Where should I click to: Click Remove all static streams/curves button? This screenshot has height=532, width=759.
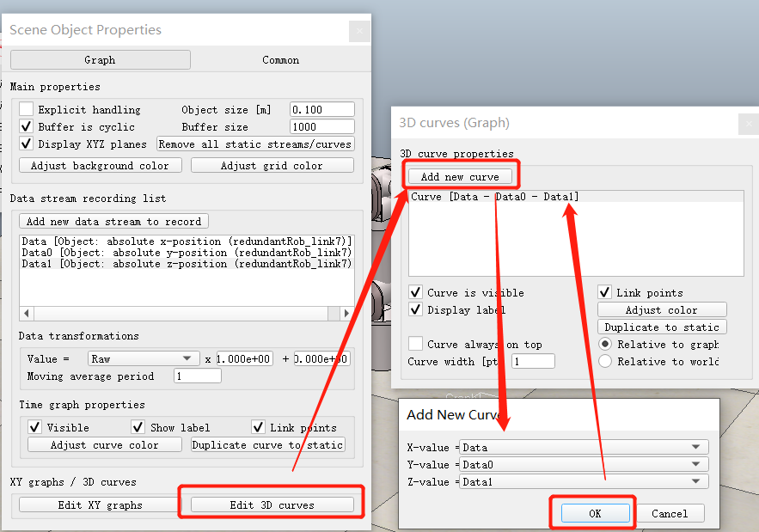coord(255,144)
